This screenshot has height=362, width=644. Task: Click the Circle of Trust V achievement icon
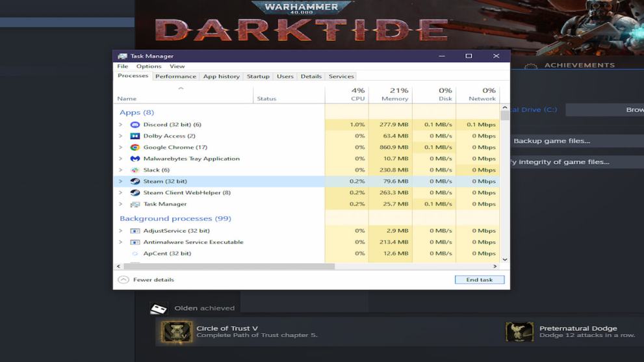[x=176, y=331]
